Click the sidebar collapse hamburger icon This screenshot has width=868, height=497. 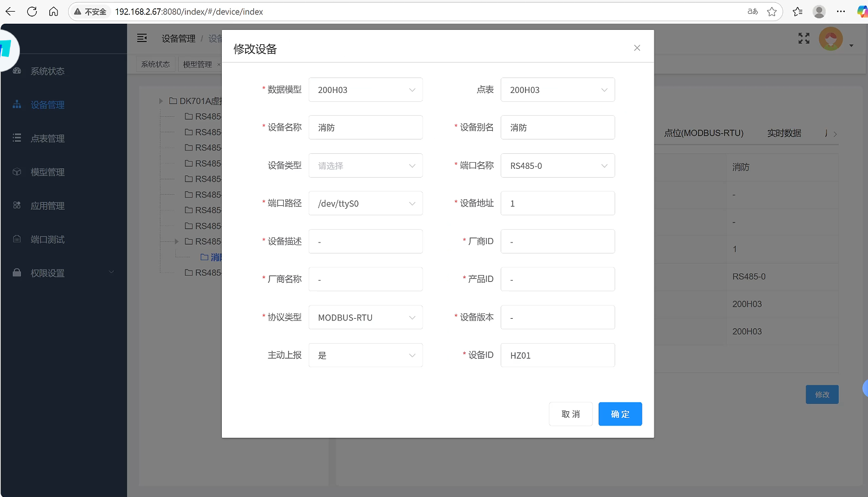pos(142,38)
